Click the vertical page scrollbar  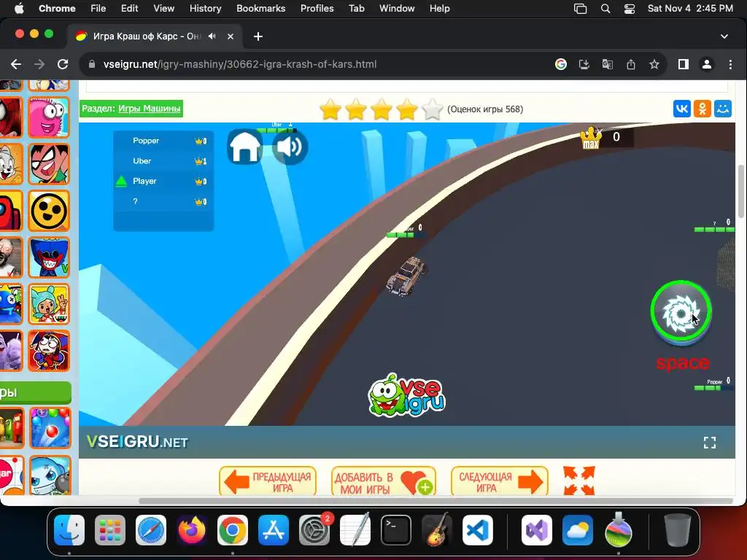[741, 190]
